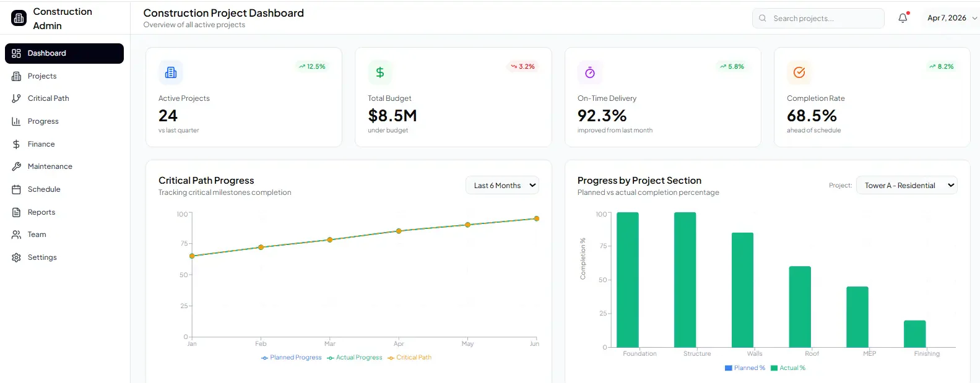Click the Progress by Project Section heading
Viewport: 980px width, 383px height.
pos(640,181)
